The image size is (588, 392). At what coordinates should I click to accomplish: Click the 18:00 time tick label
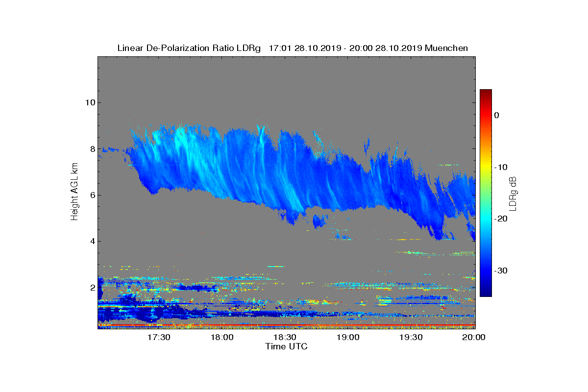pos(222,338)
